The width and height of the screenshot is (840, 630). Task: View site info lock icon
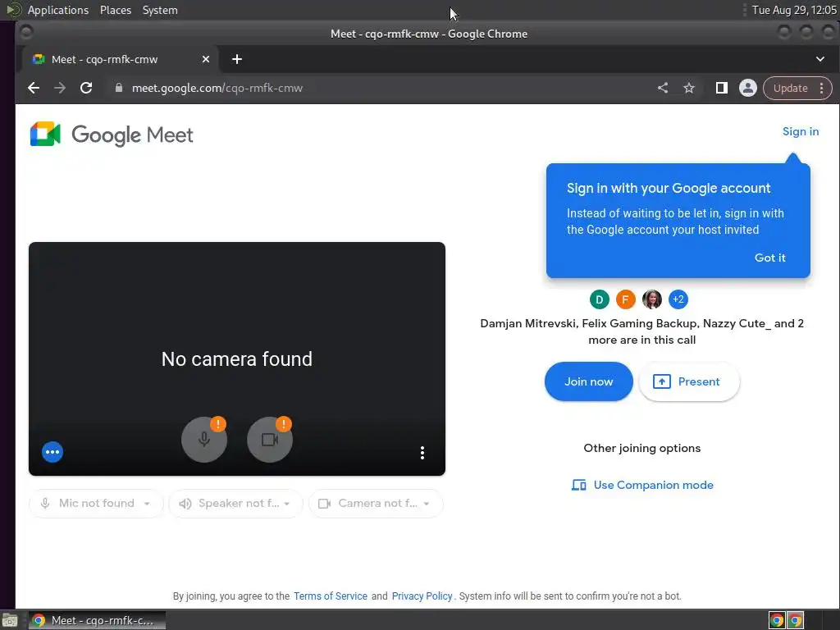(x=119, y=88)
